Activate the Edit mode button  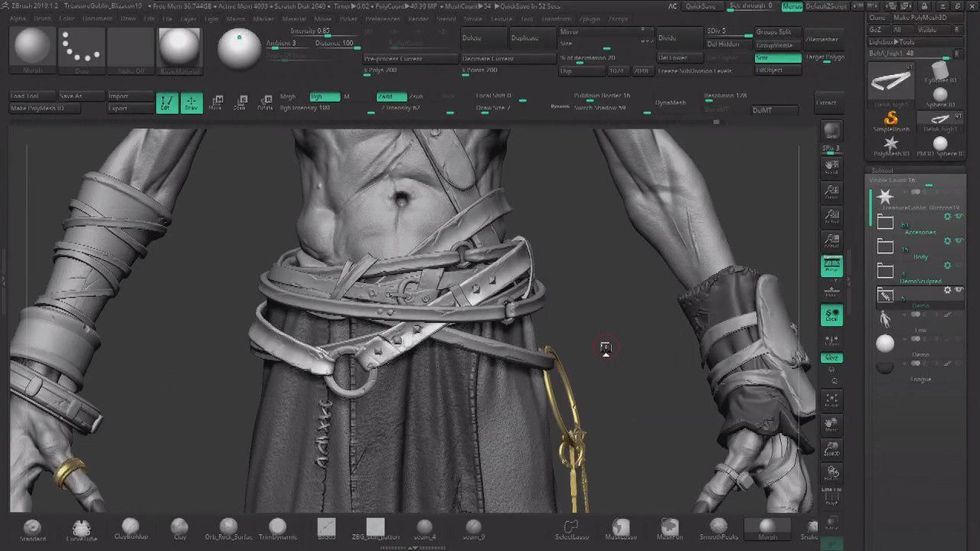[165, 103]
